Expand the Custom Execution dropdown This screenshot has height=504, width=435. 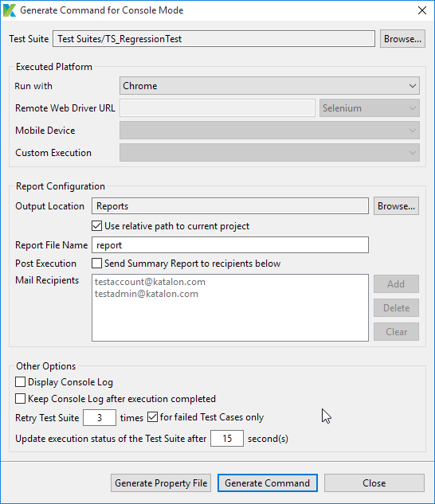click(269, 153)
